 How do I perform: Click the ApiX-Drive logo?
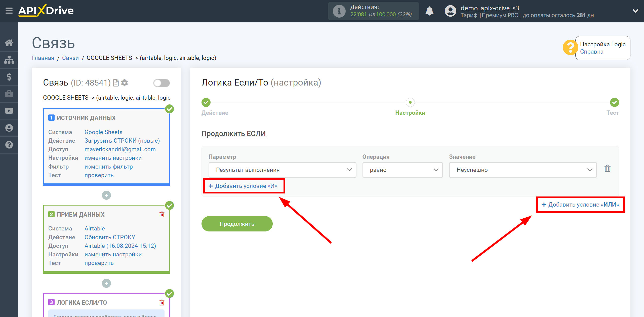click(x=46, y=11)
